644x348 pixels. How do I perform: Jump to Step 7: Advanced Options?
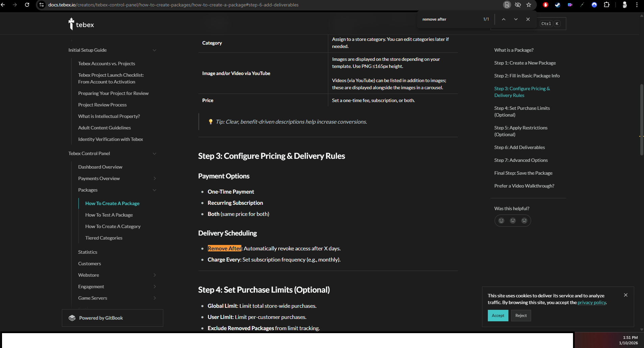(x=521, y=160)
